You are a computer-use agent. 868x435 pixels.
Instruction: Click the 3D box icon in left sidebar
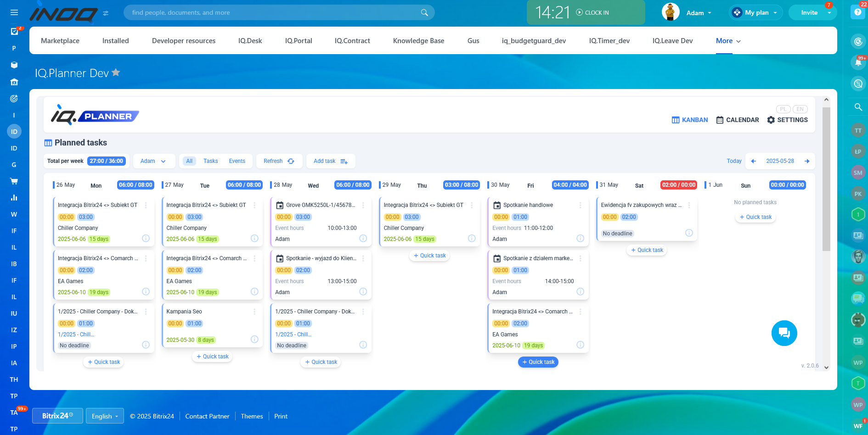pyautogui.click(x=14, y=65)
